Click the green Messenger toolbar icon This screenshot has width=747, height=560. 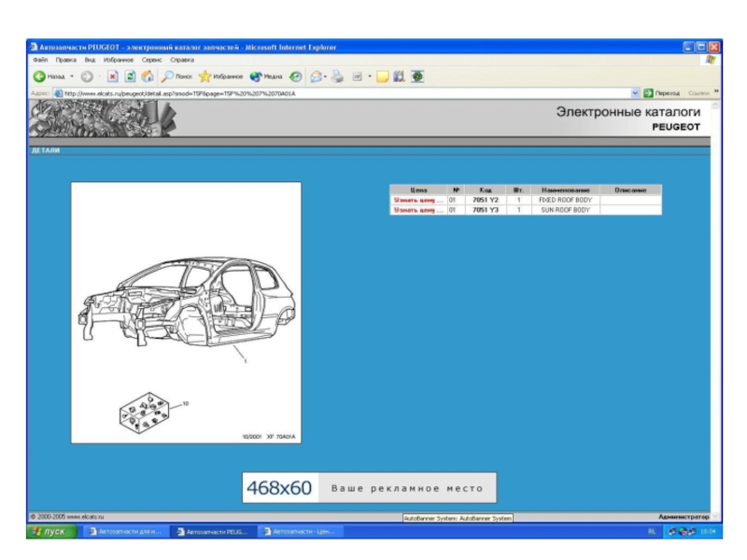coord(417,77)
